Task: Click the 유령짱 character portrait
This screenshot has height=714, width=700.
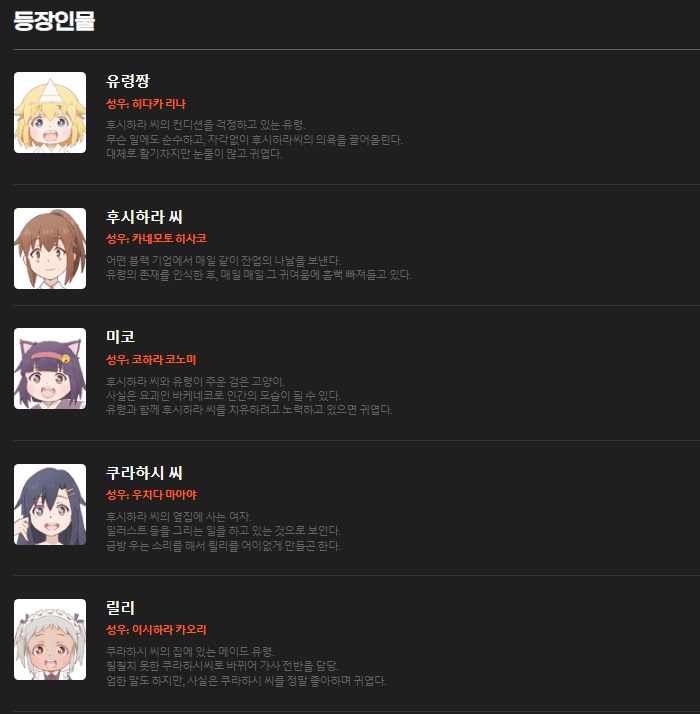Action: pos(50,112)
